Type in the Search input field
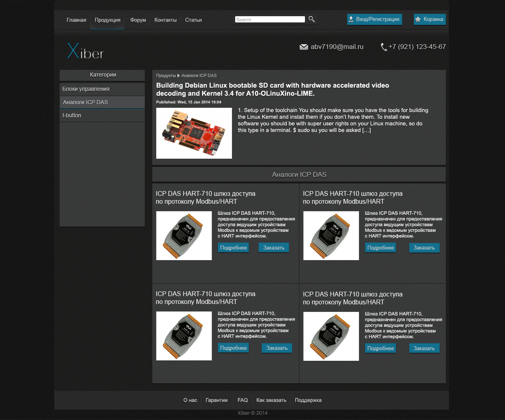 (270, 19)
